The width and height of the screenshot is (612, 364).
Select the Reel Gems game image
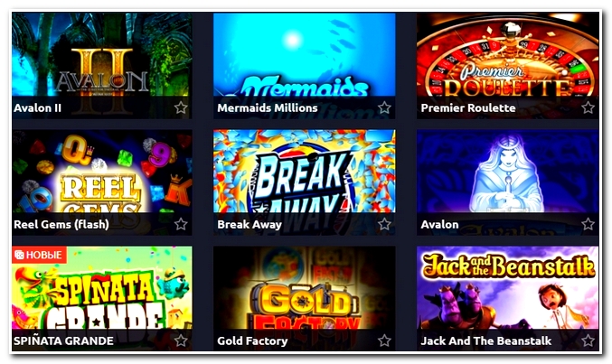tap(102, 172)
